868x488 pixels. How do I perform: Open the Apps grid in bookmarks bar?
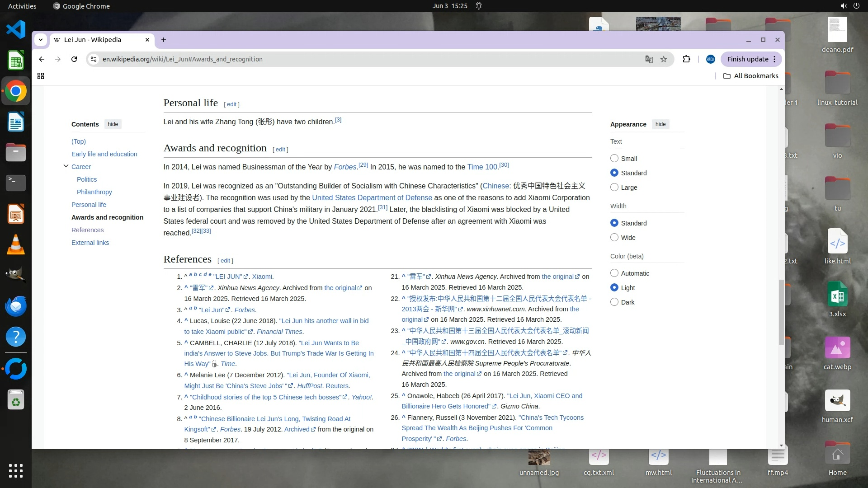(x=41, y=76)
